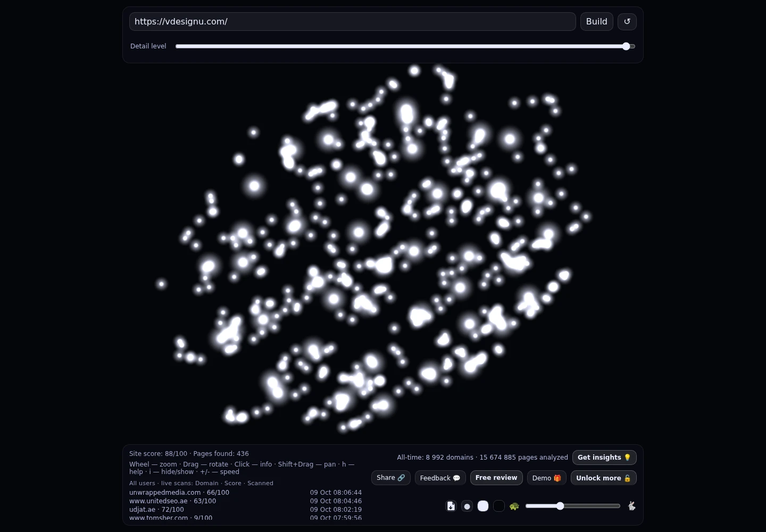Click the All-time domains statistics text
The image size is (766, 532).
pyautogui.click(x=482, y=458)
